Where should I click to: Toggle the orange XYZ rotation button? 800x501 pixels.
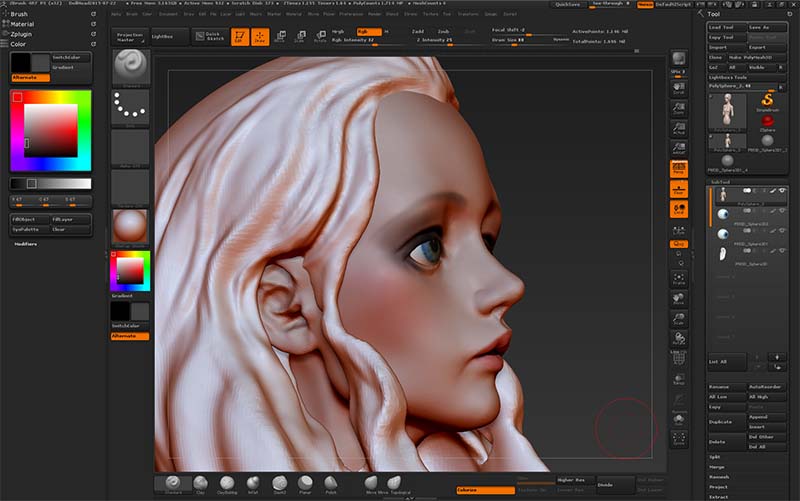(679, 244)
